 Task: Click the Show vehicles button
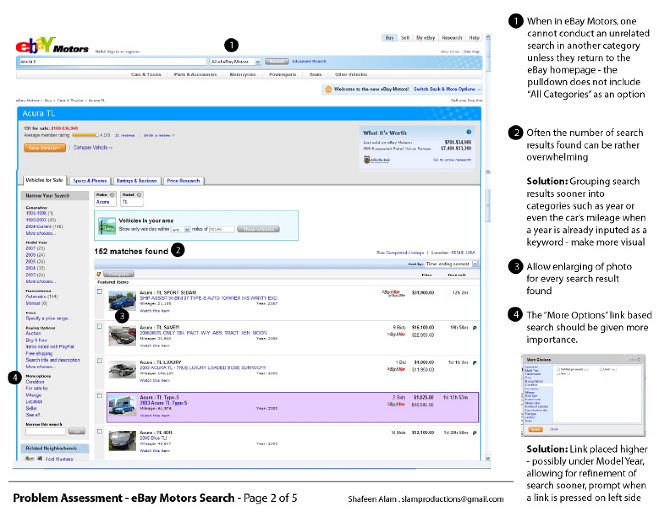pyautogui.click(x=258, y=229)
